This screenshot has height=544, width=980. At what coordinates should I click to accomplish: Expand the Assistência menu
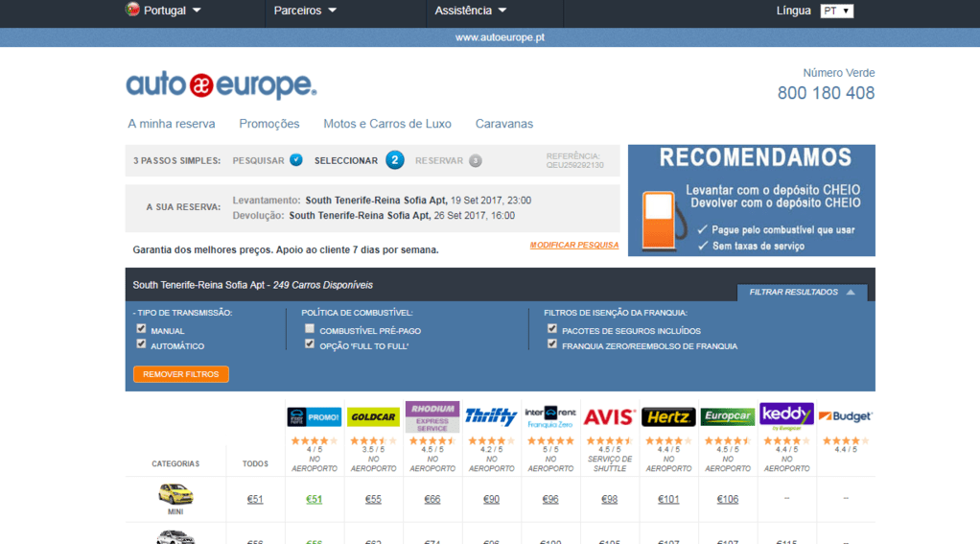click(471, 10)
